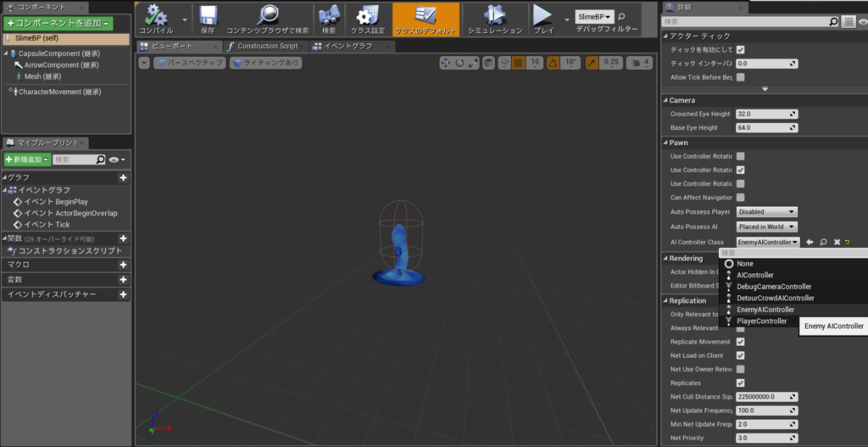Screen dimensions: 868x447
Task: Collapse the Pawn section
Action: click(666, 142)
